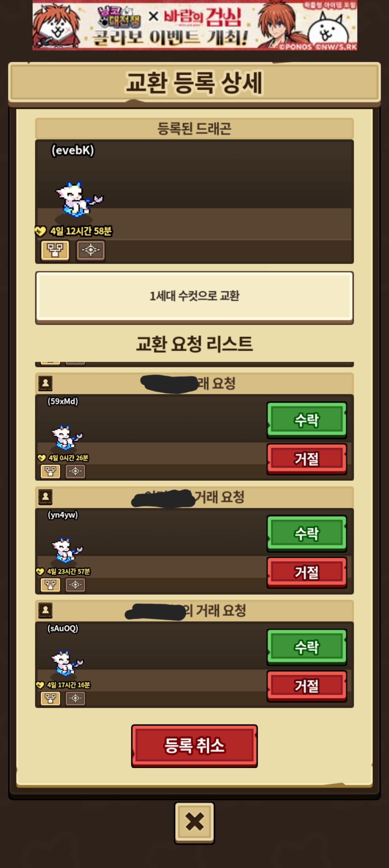Viewport: 389px width, 868px height.
Task: Tap target detail icon for 59xMd dragon
Action: [x=75, y=471]
